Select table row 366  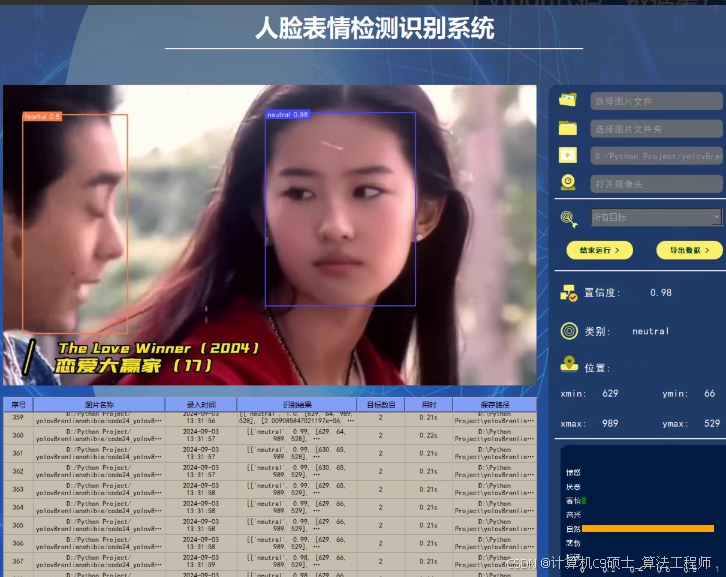pos(270,544)
